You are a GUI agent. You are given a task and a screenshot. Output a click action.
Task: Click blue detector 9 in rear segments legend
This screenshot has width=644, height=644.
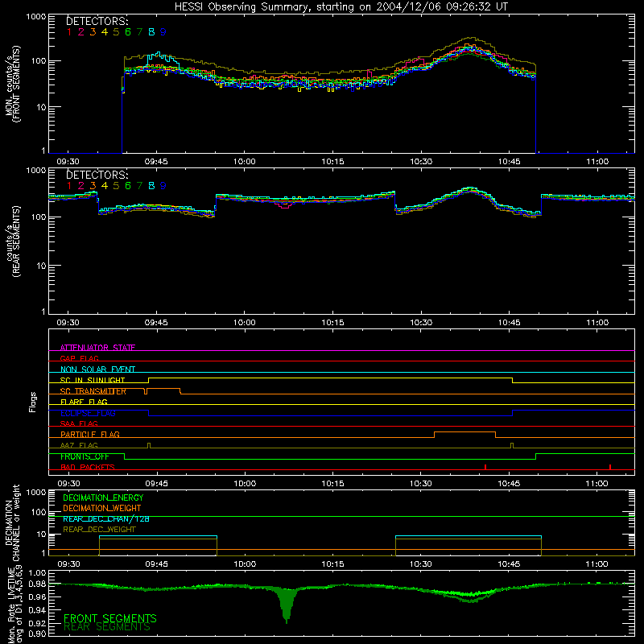[163, 186]
